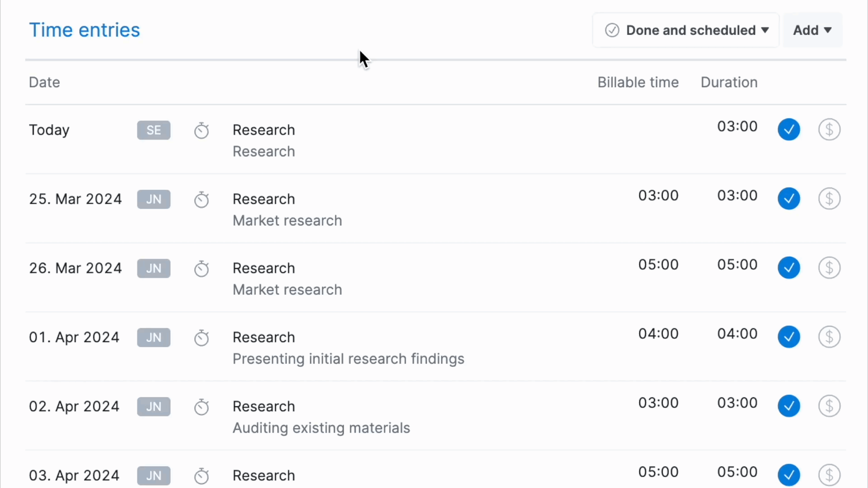Image resolution: width=868 pixels, height=488 pixels.
Task: Click the stopwatch icon in Today's row
Action: pyautogui.click(x=202, y=131)
